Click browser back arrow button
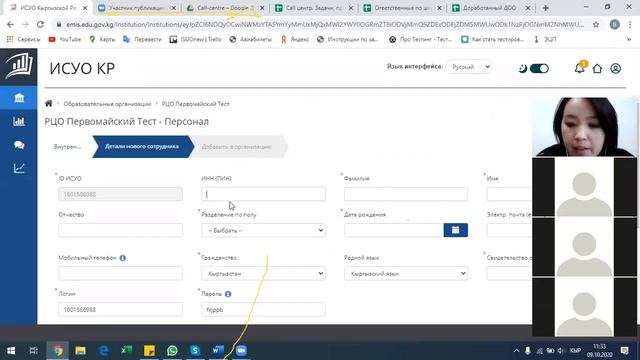The width and height of the screenshot is (640, 360). [10, 24]
